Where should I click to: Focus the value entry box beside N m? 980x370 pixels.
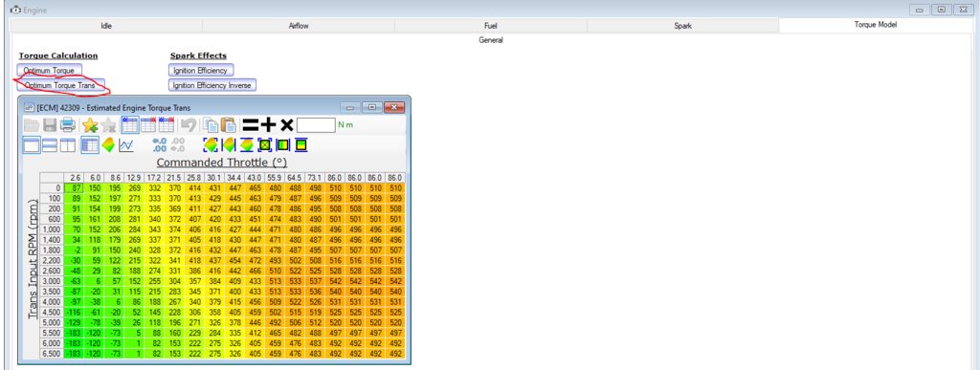click(x=316, y=124)
